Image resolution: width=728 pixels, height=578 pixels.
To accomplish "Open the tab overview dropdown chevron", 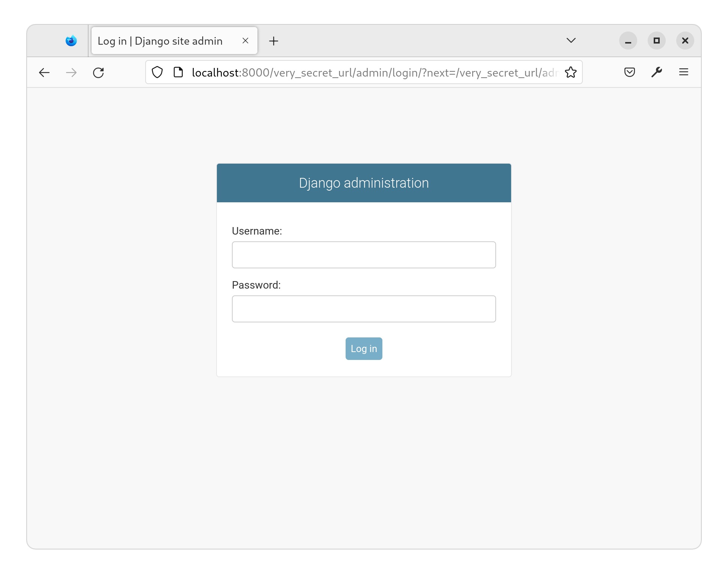I will [x=571, y=41].
